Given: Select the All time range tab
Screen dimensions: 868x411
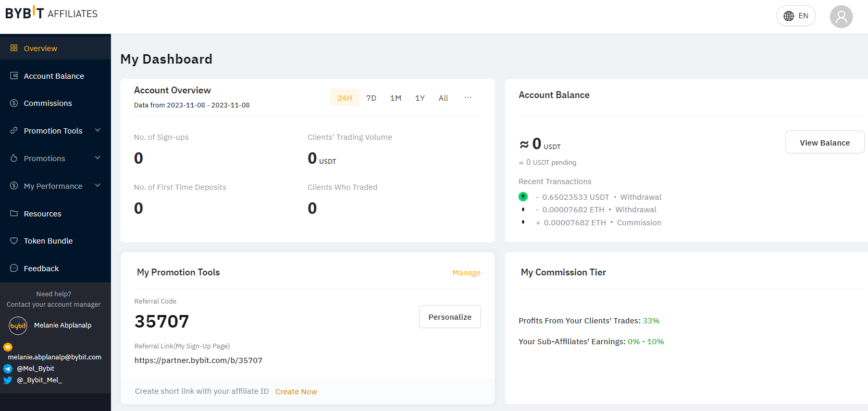Looking at the screenshot, I should point(443,98).
